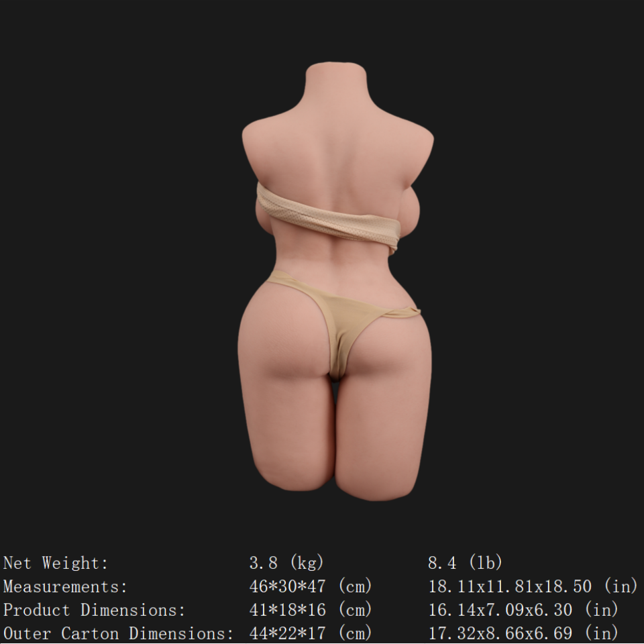Click the "(cm)" unit in Measurements row

point(355,586)
